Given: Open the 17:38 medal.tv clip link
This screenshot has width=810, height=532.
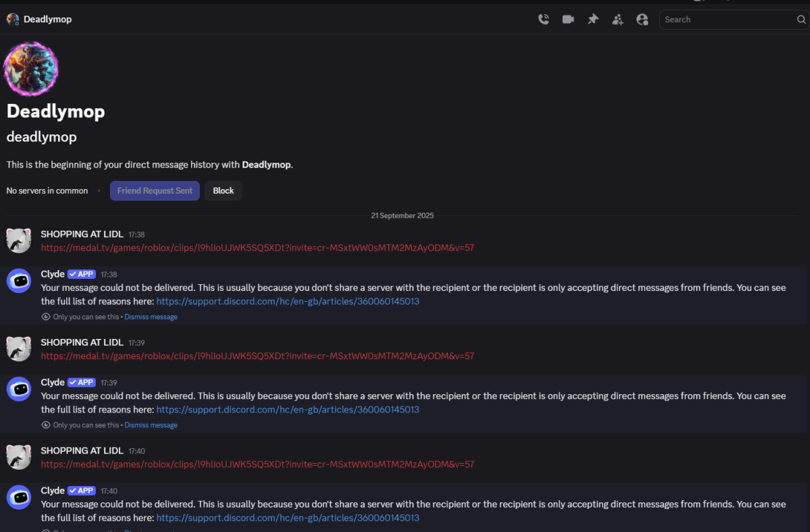Looking at the screenshot, I should click(257, 248).
